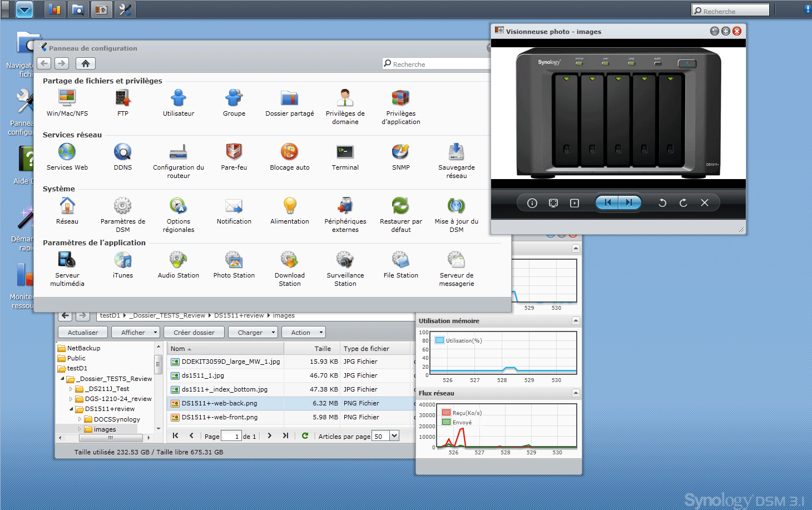Select the NetBackup folder in tree

(x=83, y=348)
